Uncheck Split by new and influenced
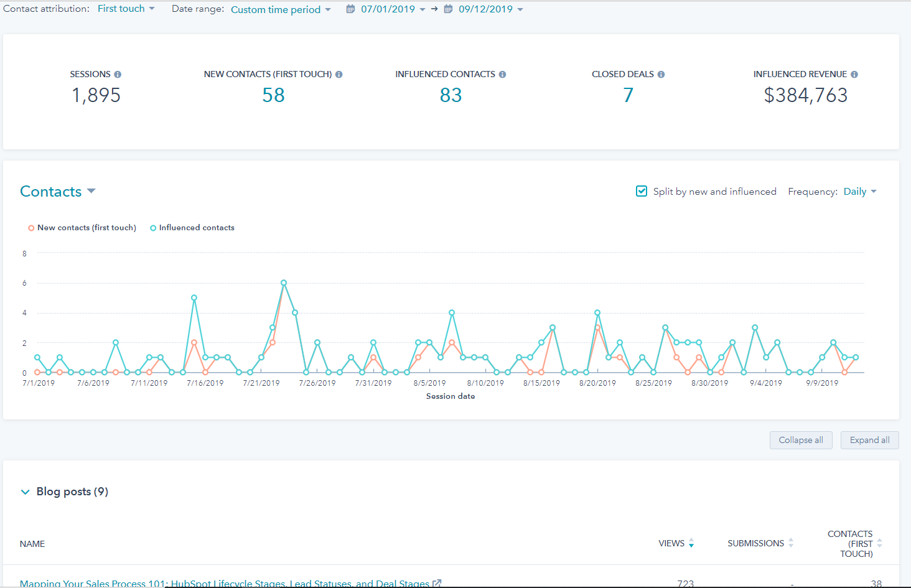 pyautogui.click(x=641, y=191)
